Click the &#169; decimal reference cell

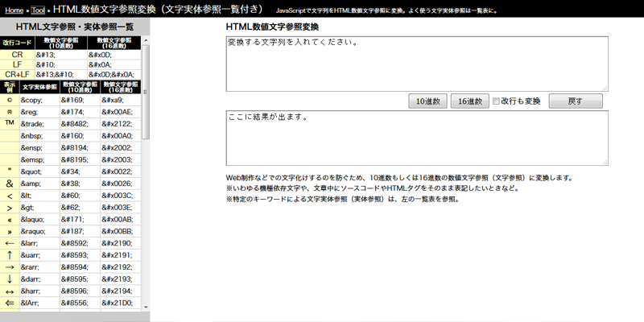click(x=80, y=100)
